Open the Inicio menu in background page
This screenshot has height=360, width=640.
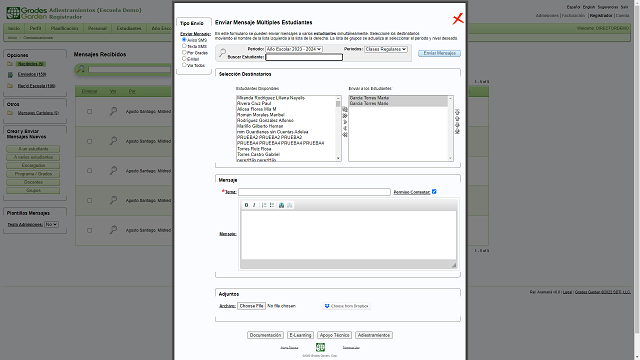pyautogui.click(x=14, y=28)
